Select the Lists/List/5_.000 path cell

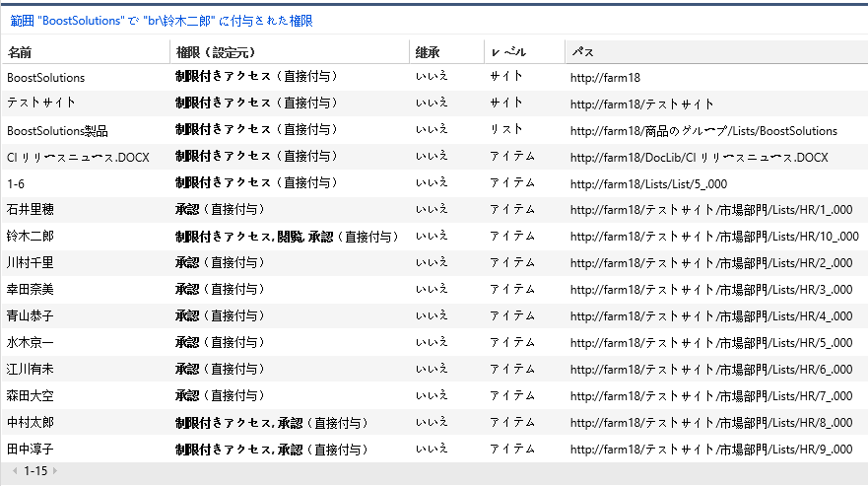pyautogui.click(x=649, y=184)
